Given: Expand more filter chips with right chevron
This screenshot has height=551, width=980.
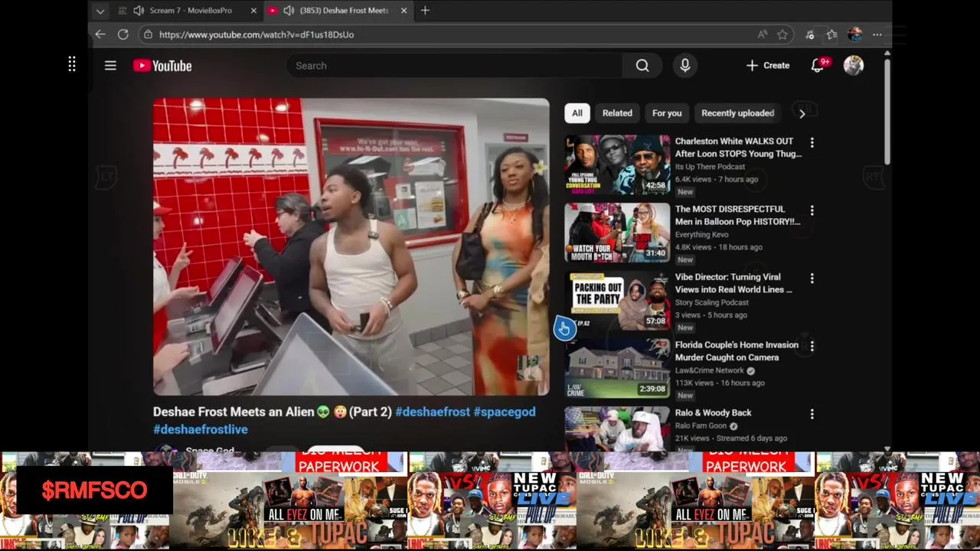Looking at the screenshot, I should click(802, 113).
